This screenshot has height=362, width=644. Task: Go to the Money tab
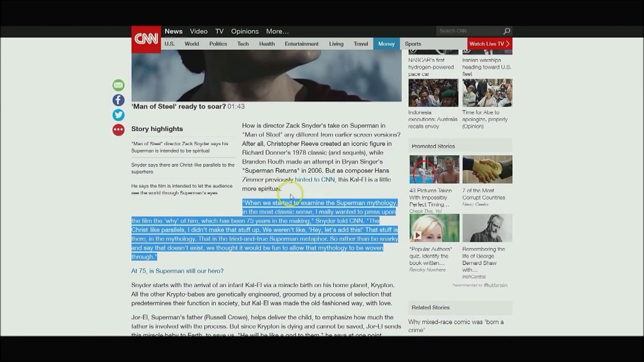pyautogui.click(x=386, y=44)
